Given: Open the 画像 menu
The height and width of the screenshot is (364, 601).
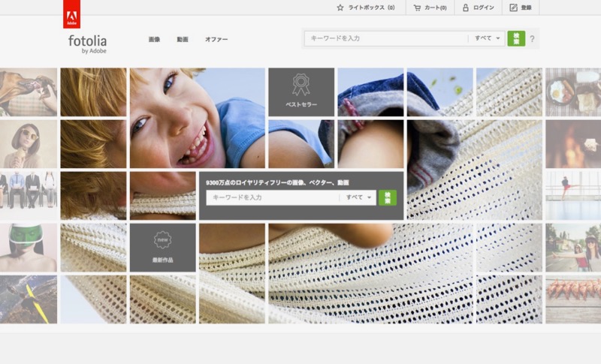Looking at the screenshot, I should pos(154,40).
